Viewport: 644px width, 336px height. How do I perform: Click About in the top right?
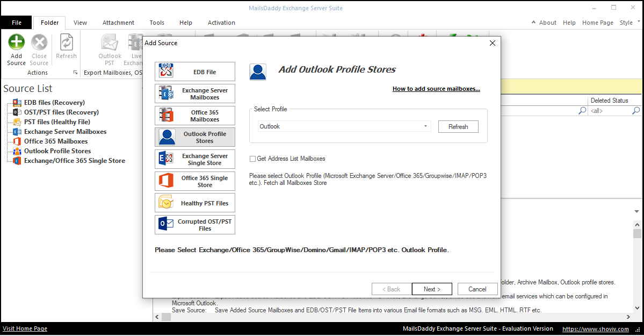pos(547,23)
